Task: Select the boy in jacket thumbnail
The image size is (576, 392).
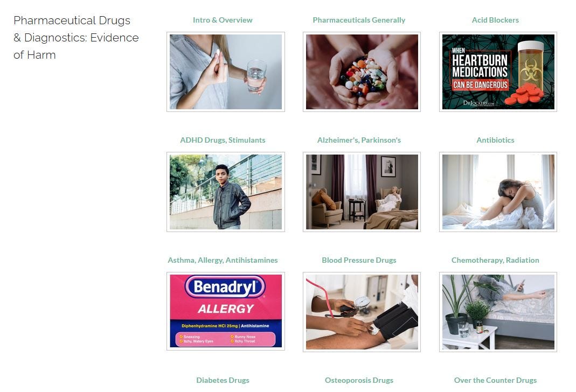Action: coord(226,192)
